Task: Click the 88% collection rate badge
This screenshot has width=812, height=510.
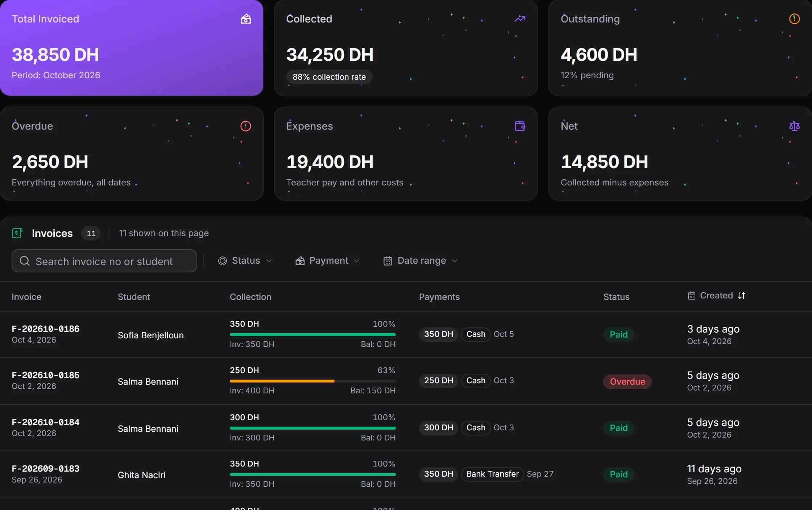Action: (x=329, y=77)
